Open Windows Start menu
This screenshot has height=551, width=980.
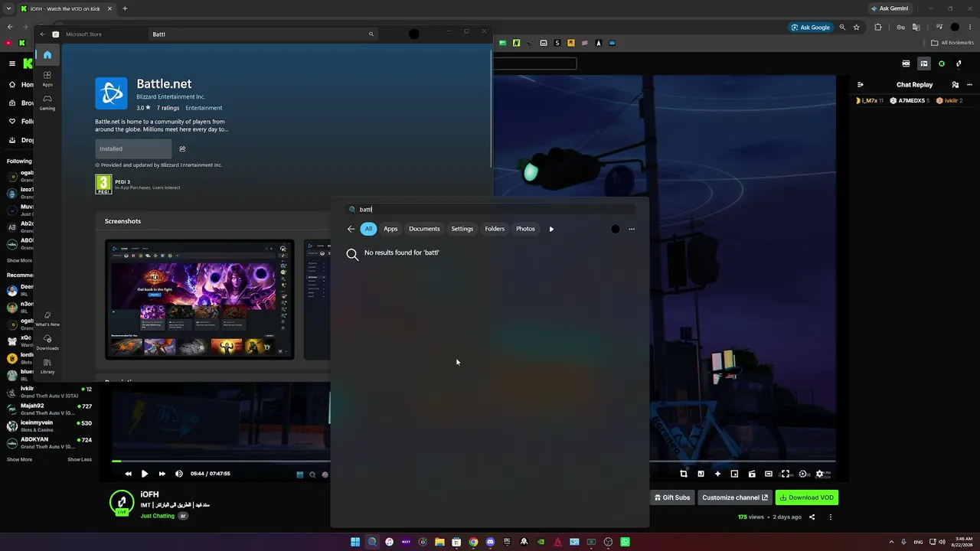point(355,542)
